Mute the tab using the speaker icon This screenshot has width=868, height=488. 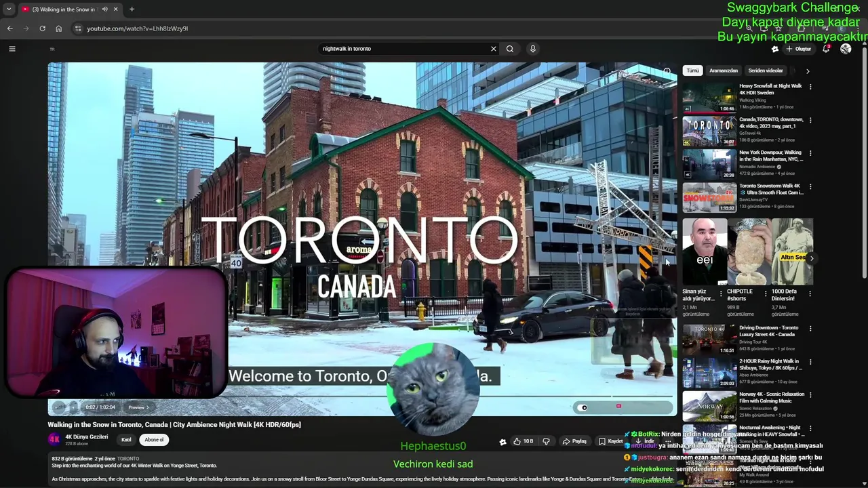(x=104, y=9)
